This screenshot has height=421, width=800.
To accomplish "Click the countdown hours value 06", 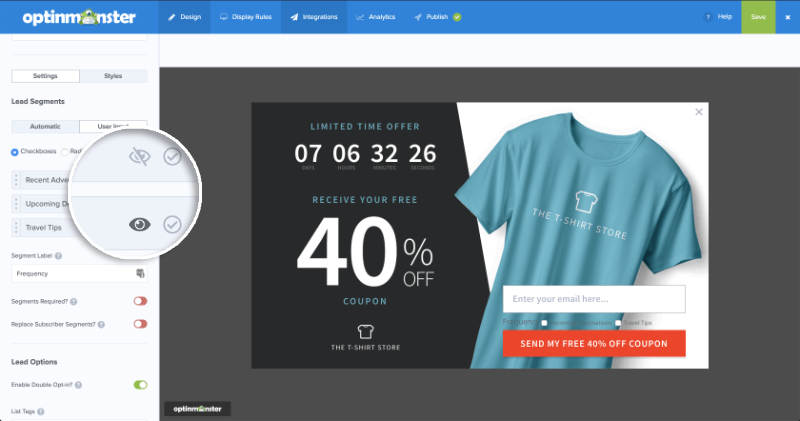I will (346, 154).
